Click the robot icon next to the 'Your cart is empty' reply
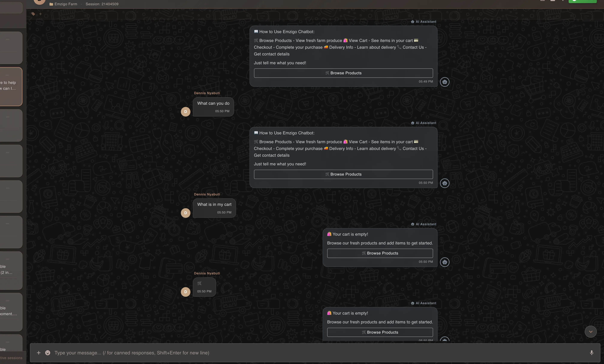The image size is (604, 364). (445, 262)
